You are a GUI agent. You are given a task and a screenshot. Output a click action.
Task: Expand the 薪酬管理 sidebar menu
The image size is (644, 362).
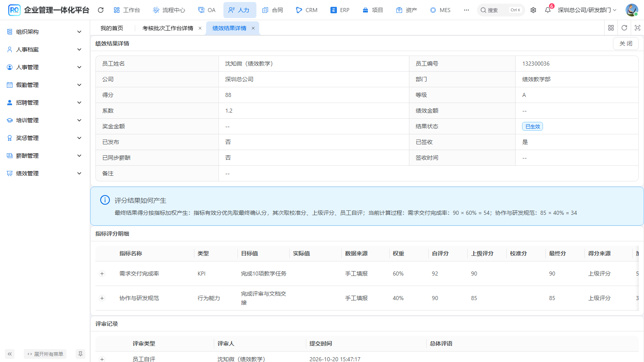coord(45,156)
